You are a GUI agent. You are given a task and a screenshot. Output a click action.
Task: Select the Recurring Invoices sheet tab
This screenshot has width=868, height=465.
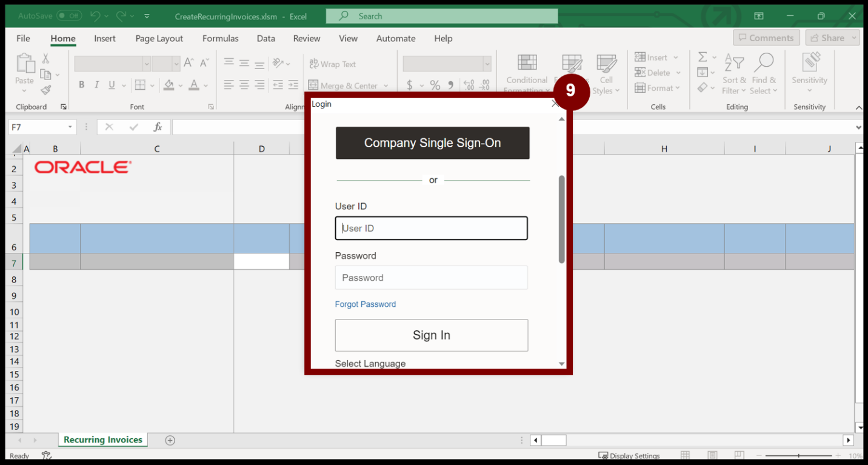pos(103,440)
